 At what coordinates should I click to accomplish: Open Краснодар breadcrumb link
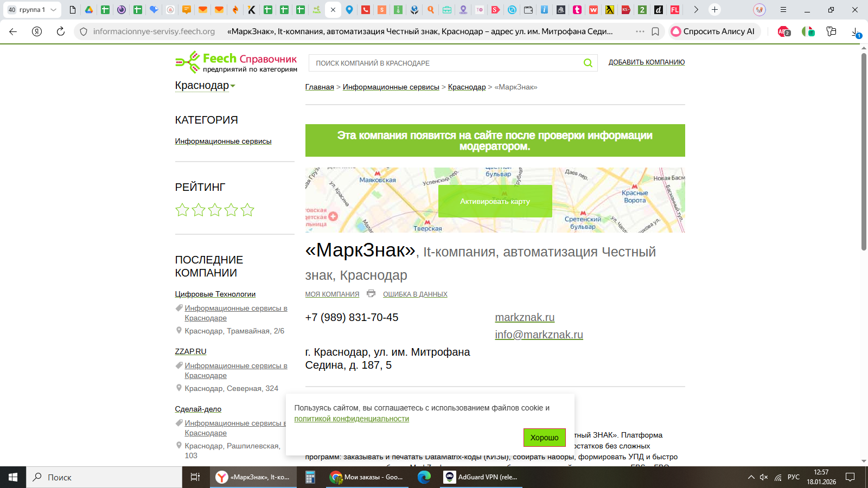click(x=467, y=87)
